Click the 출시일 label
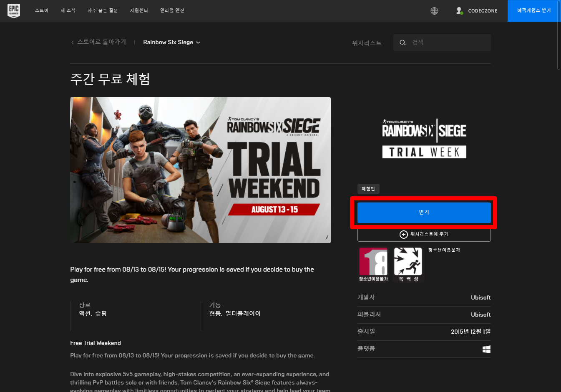This screenshot has width=561, height=392. [366, 332]
